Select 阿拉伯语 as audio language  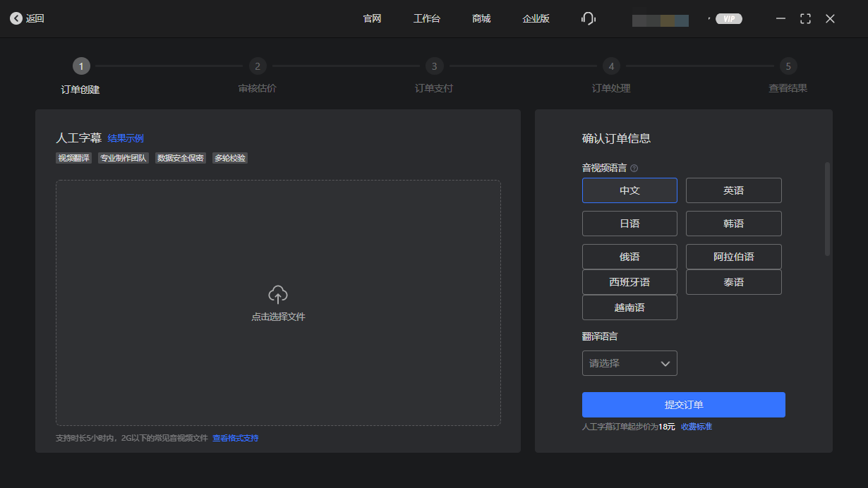tap(733, 257)
